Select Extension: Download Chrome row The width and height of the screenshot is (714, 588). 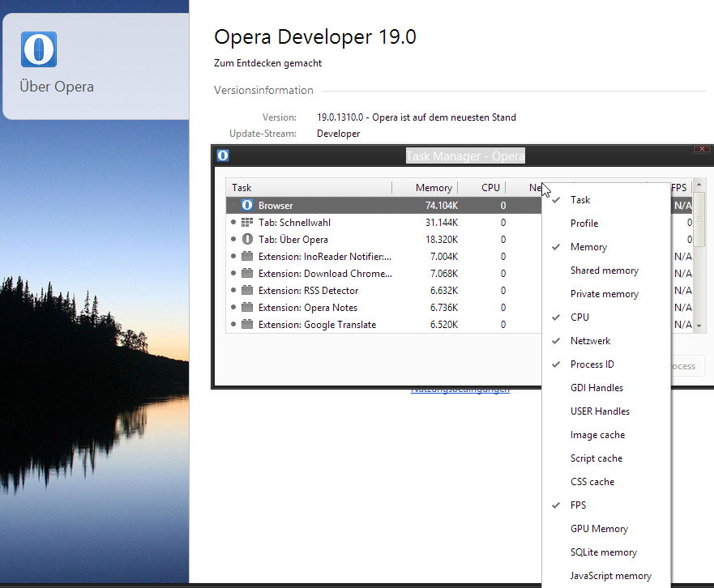(x=384, y=274)
